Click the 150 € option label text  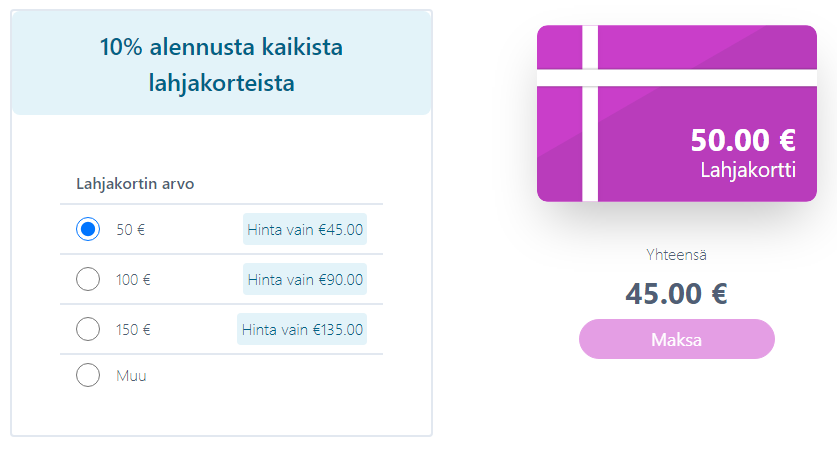pos(133,330)
